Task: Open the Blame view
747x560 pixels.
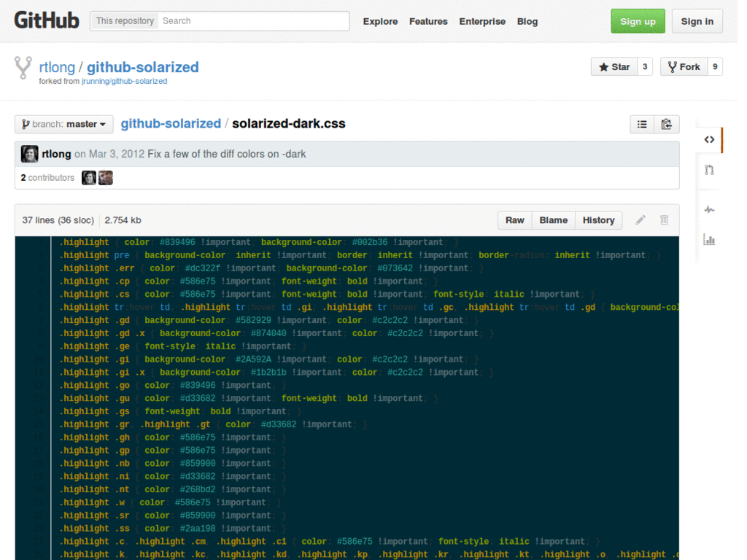Action: coord(553,220)
